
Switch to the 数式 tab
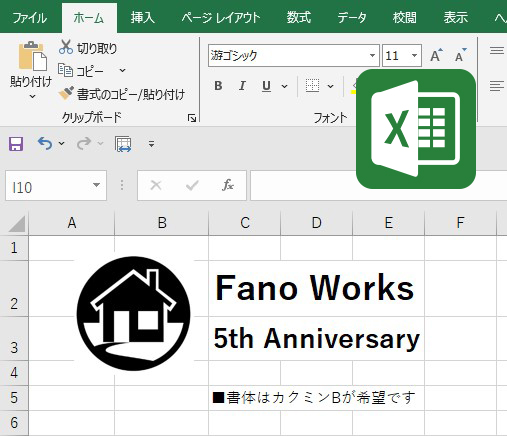coord(299,18)
